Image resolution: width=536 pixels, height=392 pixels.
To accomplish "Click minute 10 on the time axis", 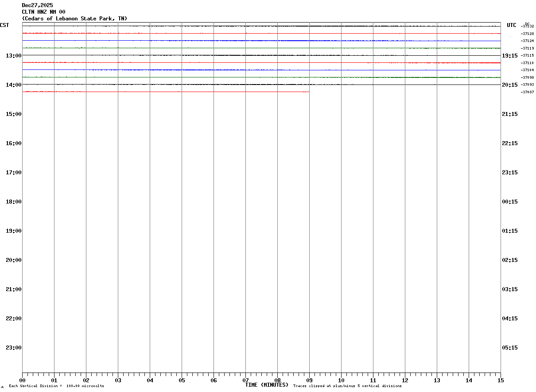I will point(341,380).
